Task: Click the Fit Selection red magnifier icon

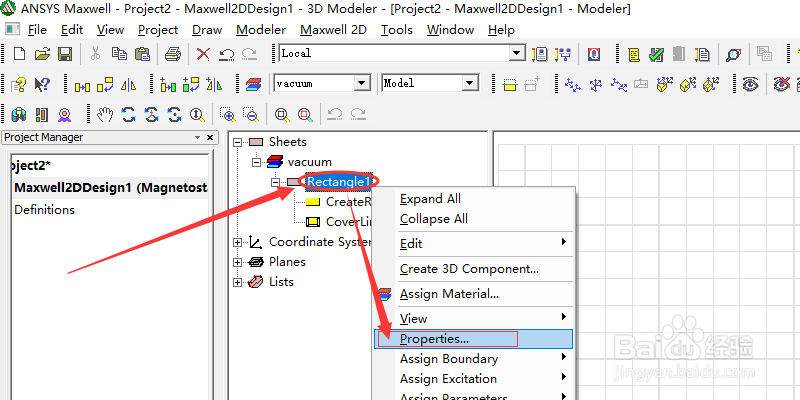Action: tap(305, 114)
